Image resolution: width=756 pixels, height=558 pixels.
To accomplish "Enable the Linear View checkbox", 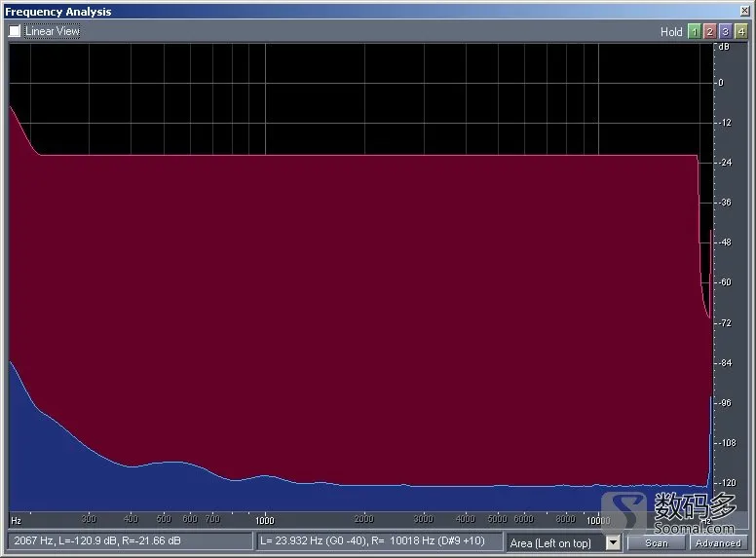I will click(x=15, y=31).
